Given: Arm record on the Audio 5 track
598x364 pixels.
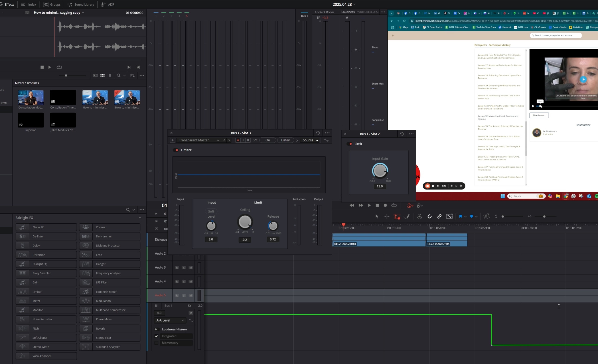Looking at the screenshot, I should pos(177,295).
